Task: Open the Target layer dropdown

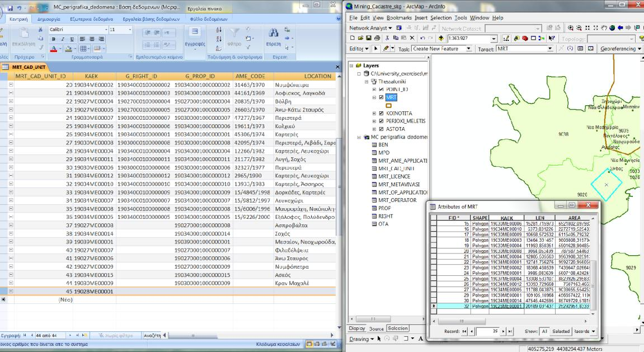Action: pos(550,49)
